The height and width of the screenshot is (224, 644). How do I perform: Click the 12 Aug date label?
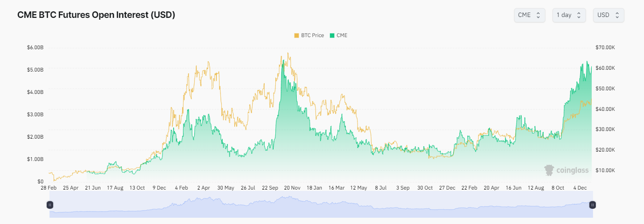click(536, 188)
